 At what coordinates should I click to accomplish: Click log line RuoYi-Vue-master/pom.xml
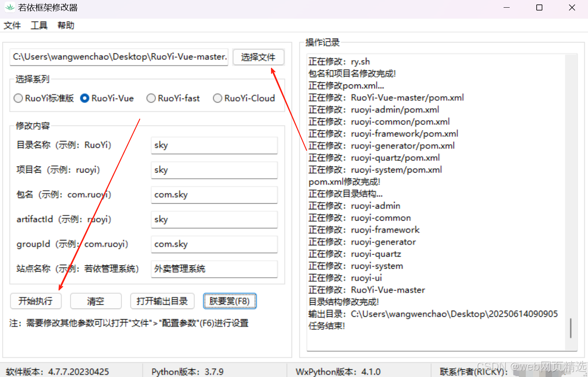point(386,97)
